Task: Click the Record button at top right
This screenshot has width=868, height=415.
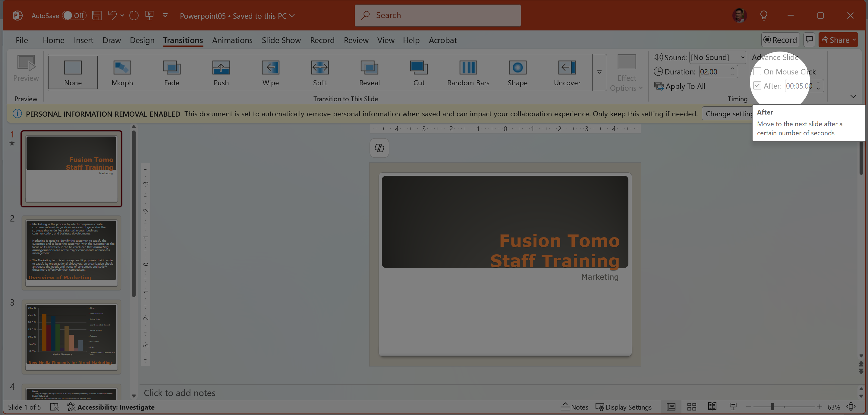Action: point(780,40)
